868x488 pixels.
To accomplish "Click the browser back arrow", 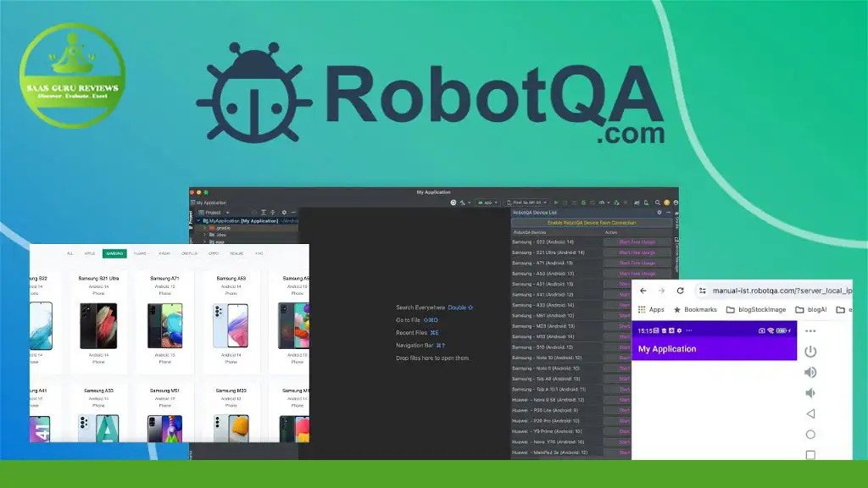I will coord(643,291).
